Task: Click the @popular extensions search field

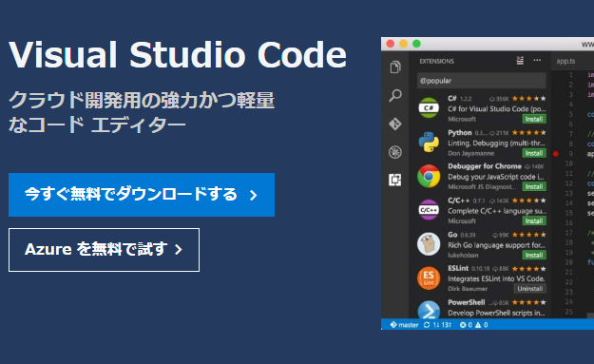Action: [x=482, y=81]
